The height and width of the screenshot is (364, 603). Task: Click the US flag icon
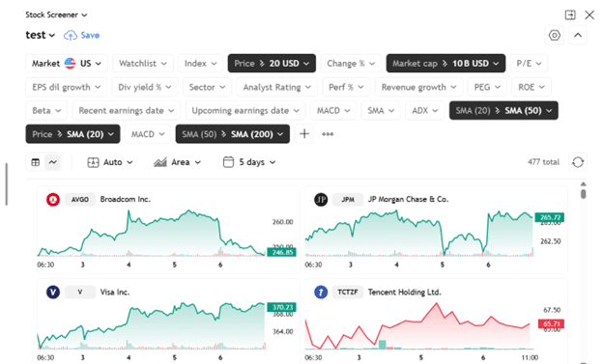70,63
